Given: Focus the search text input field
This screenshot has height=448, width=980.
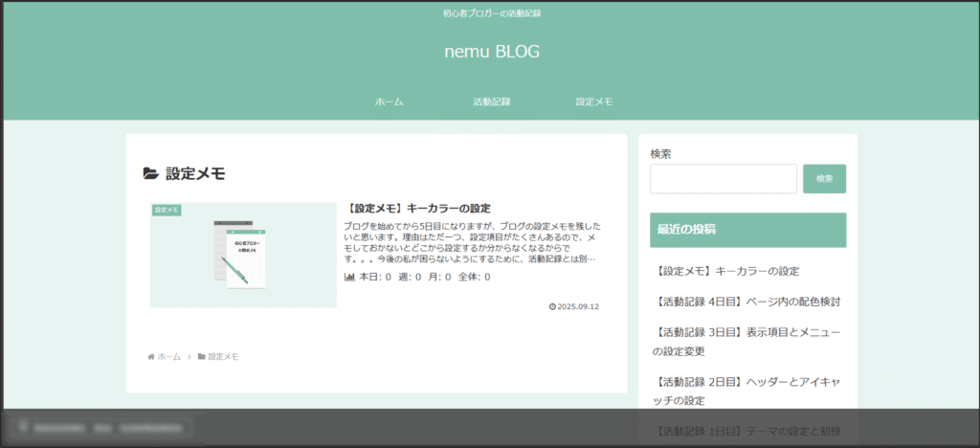Looking at the screenshot, I should [x=723, y=179].
